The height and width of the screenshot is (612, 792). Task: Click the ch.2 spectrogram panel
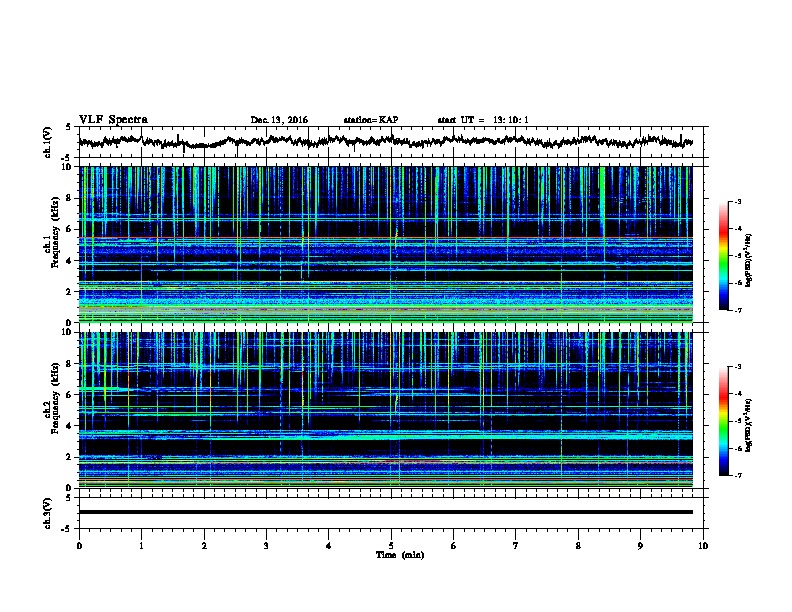[386, 410]
